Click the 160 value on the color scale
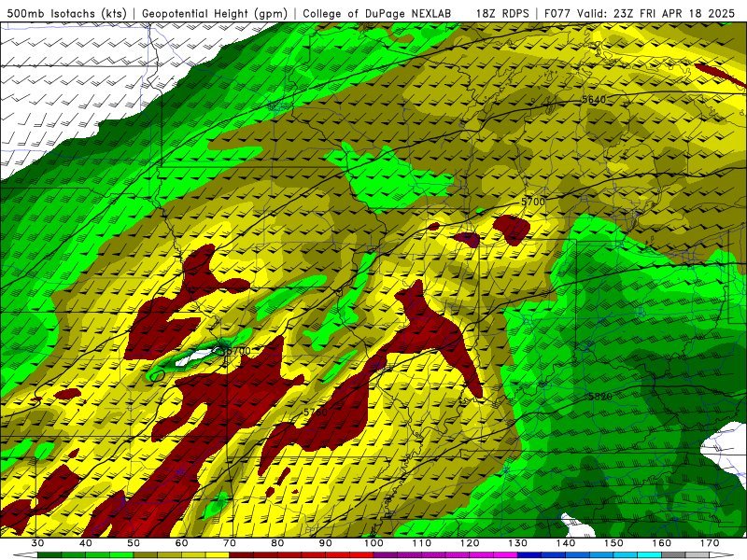Image resolution: width=747 pixels, height=560 pixels. [x=662, y=543]
